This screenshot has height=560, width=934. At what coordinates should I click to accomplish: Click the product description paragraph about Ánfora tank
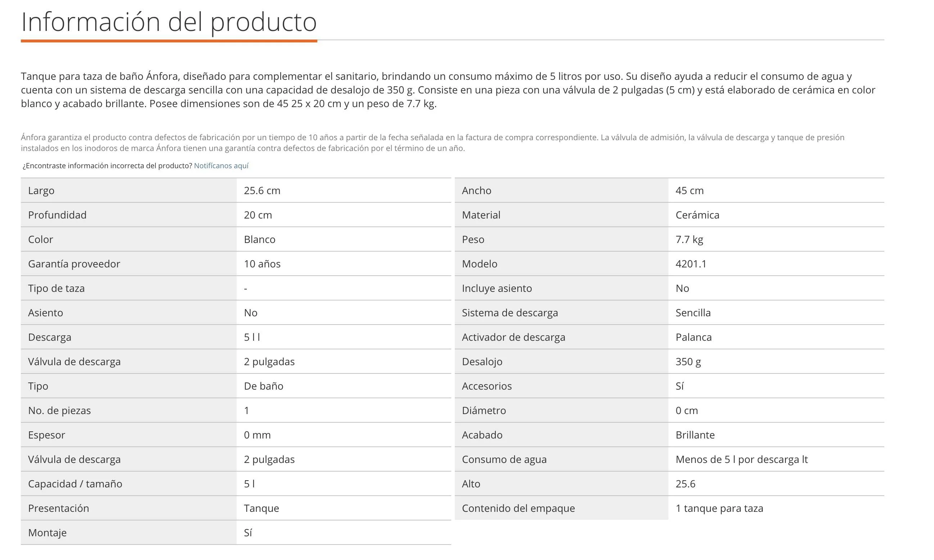[x=448, y=90]
